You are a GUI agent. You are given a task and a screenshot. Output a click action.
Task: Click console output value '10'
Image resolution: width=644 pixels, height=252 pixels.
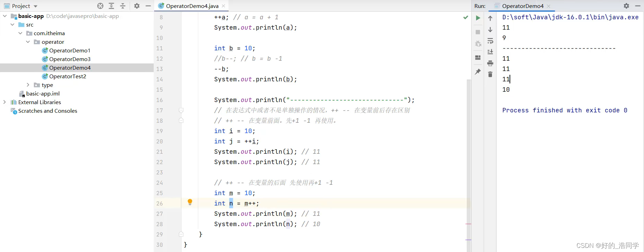pyautogui.click(x=506, y=90)
